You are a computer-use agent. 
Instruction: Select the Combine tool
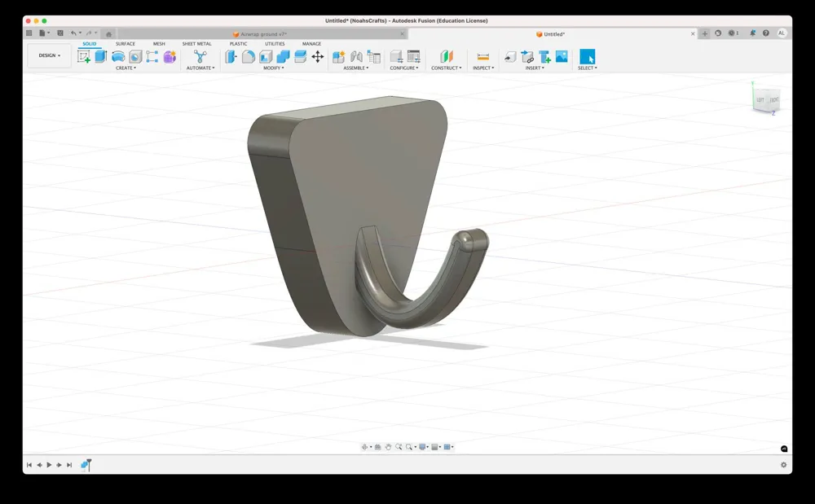[x=283, y=56]
